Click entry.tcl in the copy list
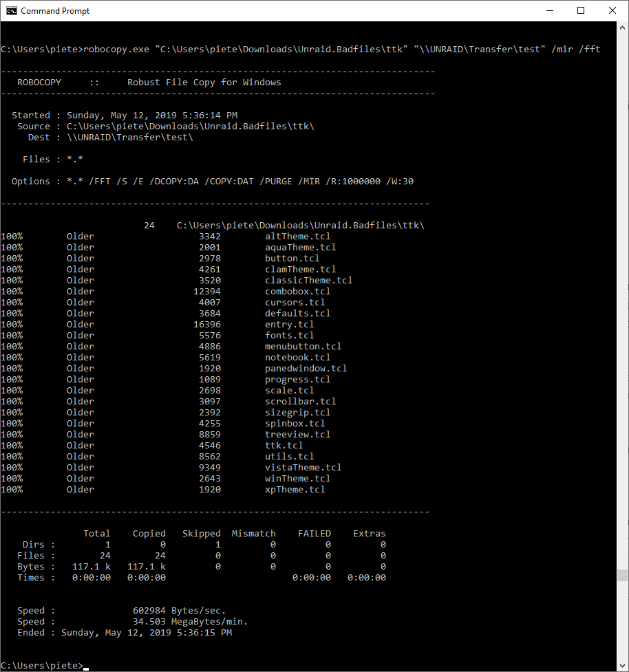The image size is (629, 672). point(290,325)
